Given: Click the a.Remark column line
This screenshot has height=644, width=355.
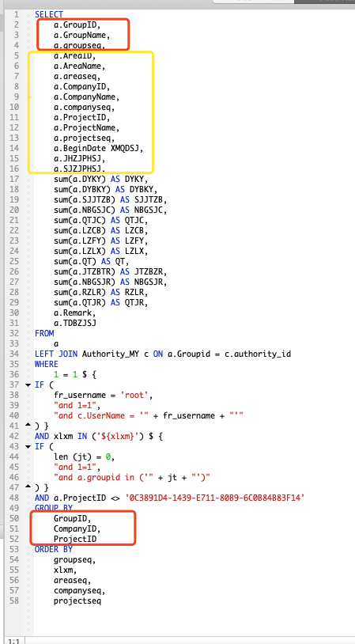Looking at the screenshot, I should tap(75, 313).
